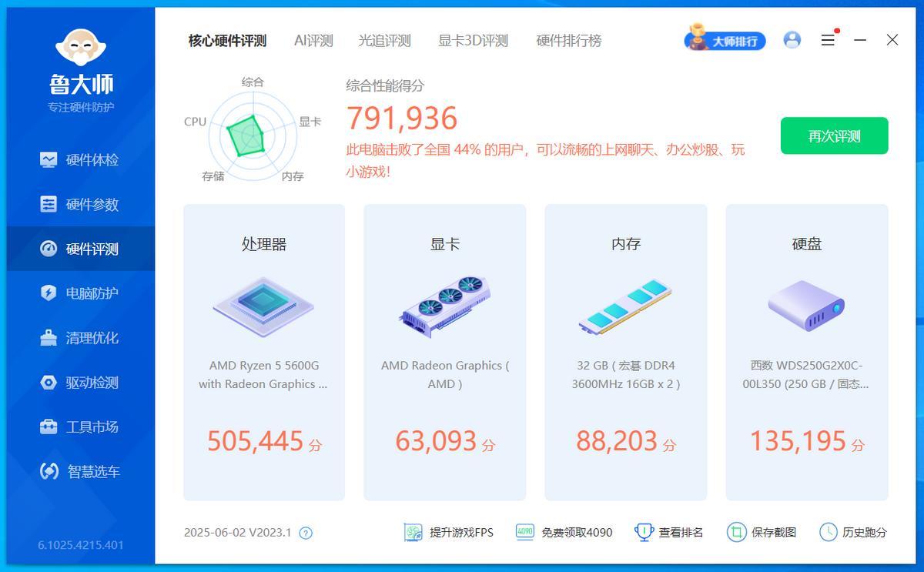Click the 内存 card title
924x572 pixels.
pos(625,244)
